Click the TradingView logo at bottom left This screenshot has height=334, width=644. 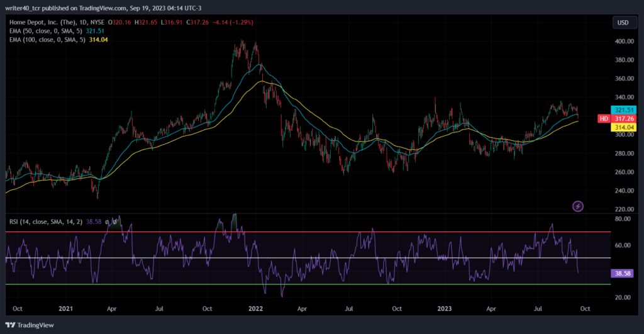[x=30, y=325]
